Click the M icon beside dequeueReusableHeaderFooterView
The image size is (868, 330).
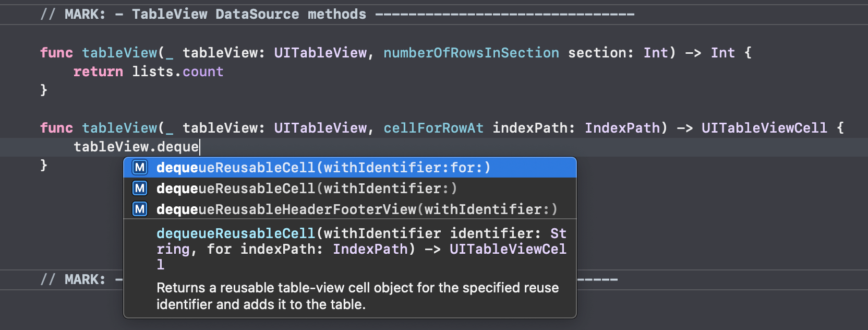pos(140,209)
